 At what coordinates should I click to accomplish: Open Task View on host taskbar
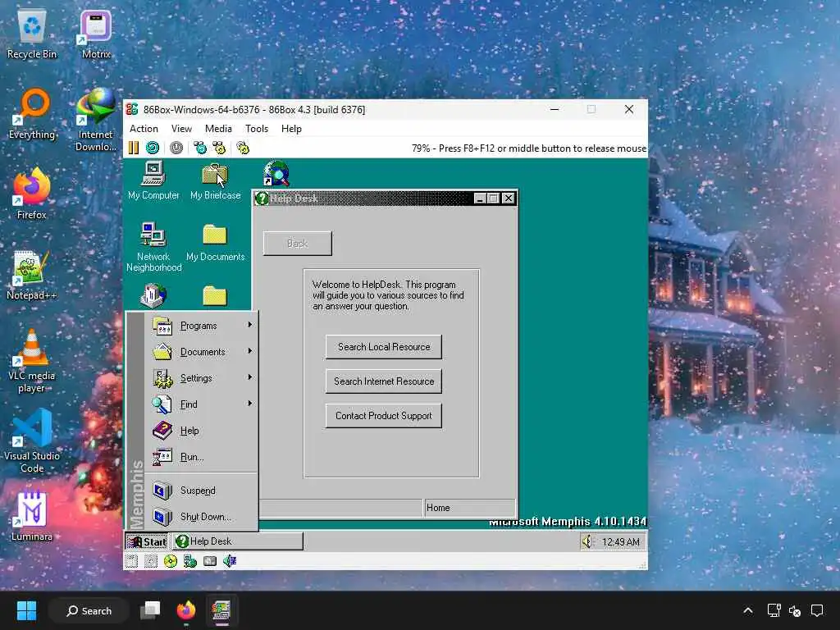[x=151, y=610]
